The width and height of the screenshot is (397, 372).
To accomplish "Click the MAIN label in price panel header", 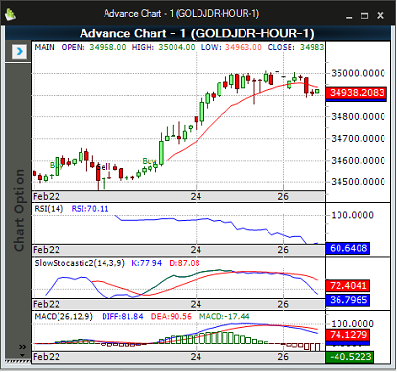I will point(44,47).
